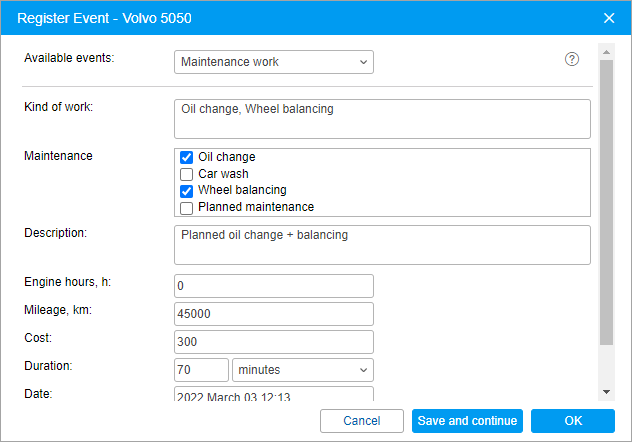The image size is (632, 442).
Task: Uncheck the Wheel balancing option
Action: coord(186,190)
